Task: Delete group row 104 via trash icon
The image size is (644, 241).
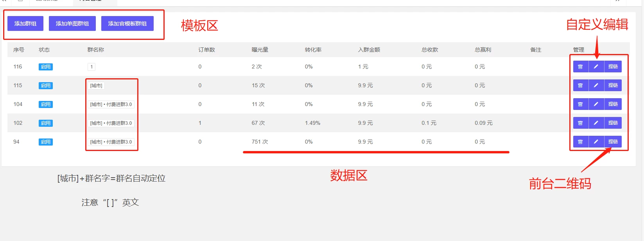Action: [581, 104]
